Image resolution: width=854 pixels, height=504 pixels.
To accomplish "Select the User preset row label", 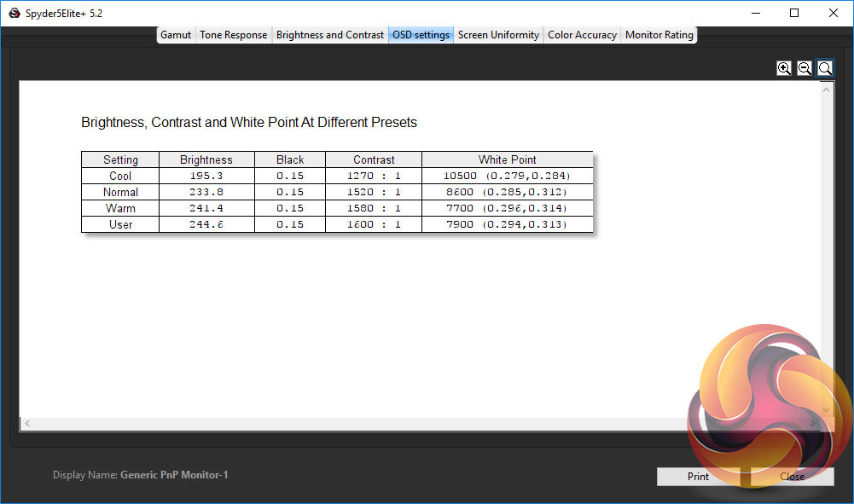I will [x=120, y=225].
